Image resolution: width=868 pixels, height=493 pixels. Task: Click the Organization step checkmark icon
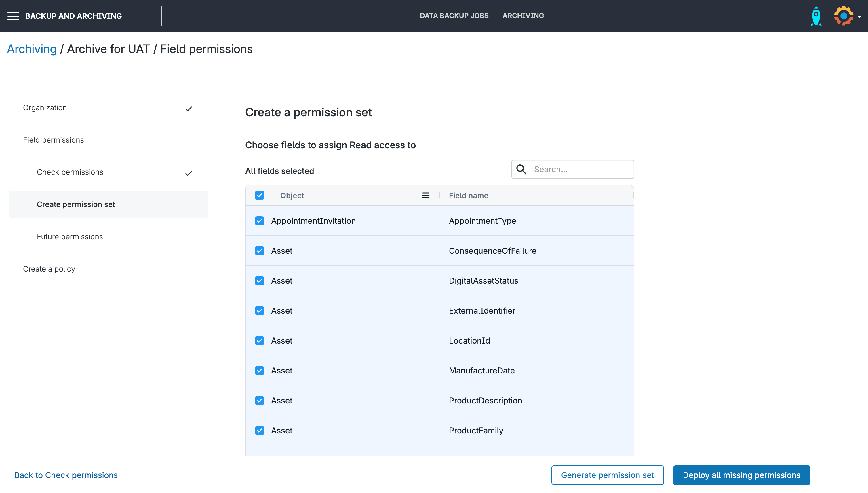click(x=189, y=109)
